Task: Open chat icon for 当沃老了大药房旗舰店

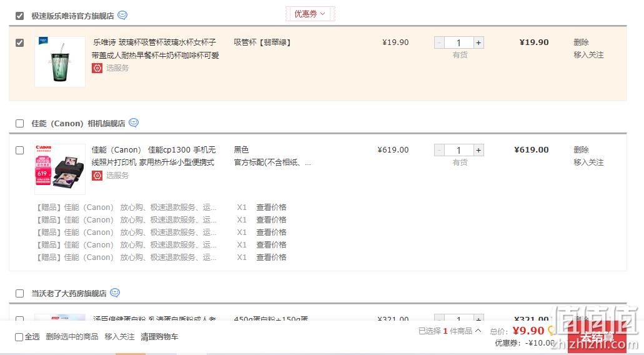Action: (x=115, y=292)
